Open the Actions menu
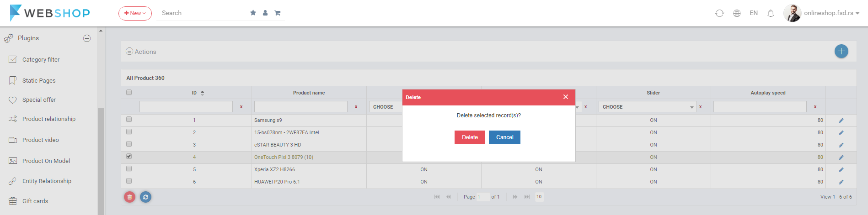The image size is (868, 215). (x=141, y=52)
